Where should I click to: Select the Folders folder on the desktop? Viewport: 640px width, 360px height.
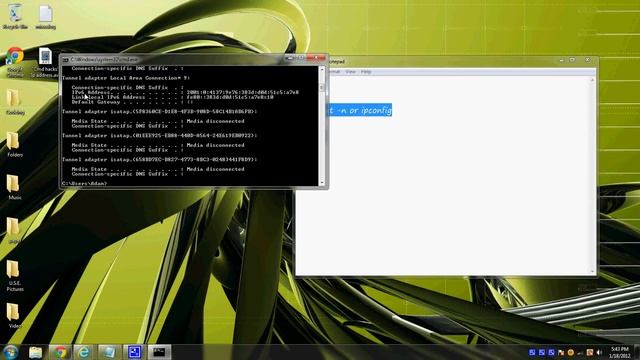tap(15, 144)
